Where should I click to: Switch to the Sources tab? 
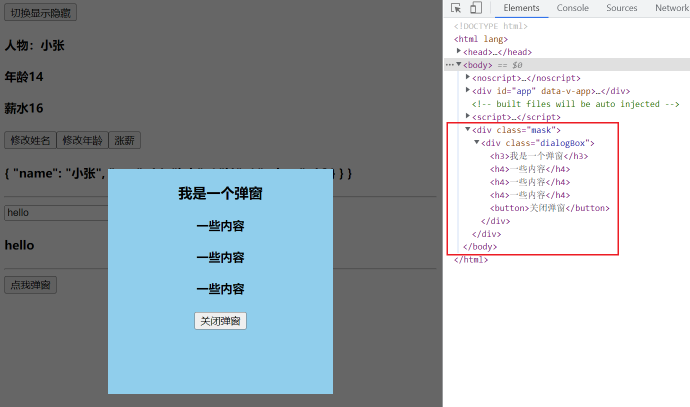621,8
